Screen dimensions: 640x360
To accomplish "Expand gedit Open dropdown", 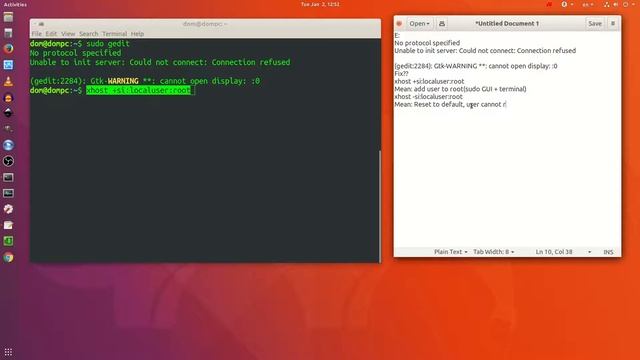I will tap(419, 24).
